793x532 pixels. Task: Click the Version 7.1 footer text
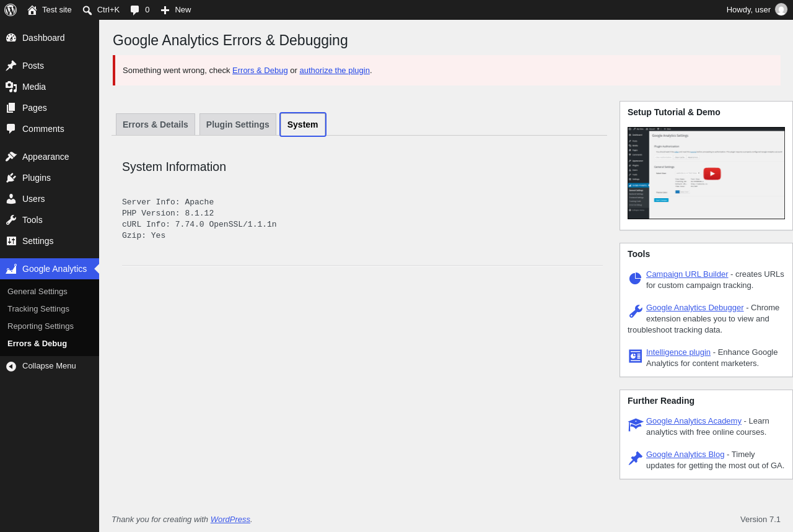pyautogui.click(x=760, y=519)
